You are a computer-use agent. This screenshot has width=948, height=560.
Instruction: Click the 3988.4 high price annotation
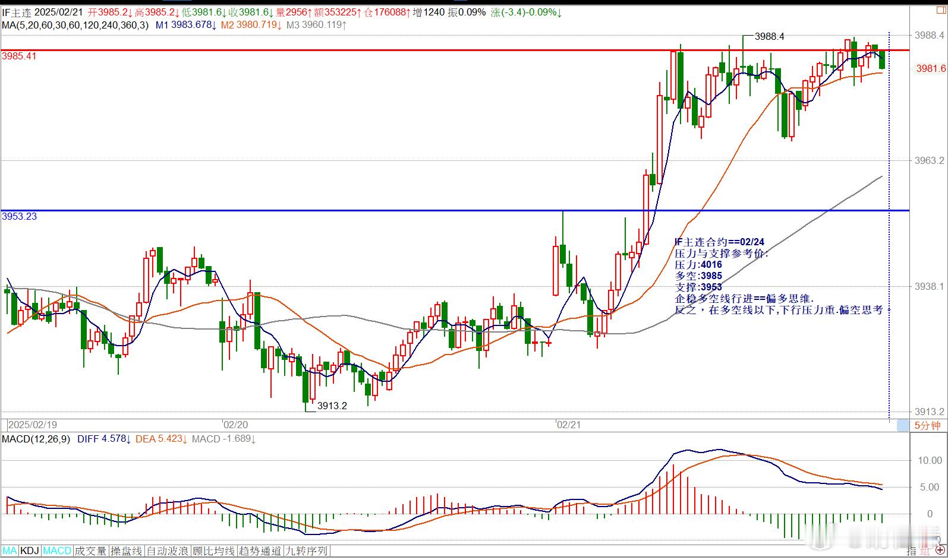tap(769, 36)
